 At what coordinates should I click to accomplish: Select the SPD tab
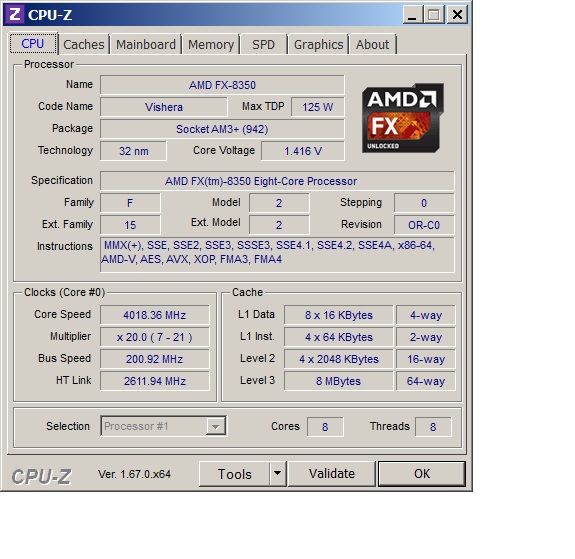tap(263, 45)
